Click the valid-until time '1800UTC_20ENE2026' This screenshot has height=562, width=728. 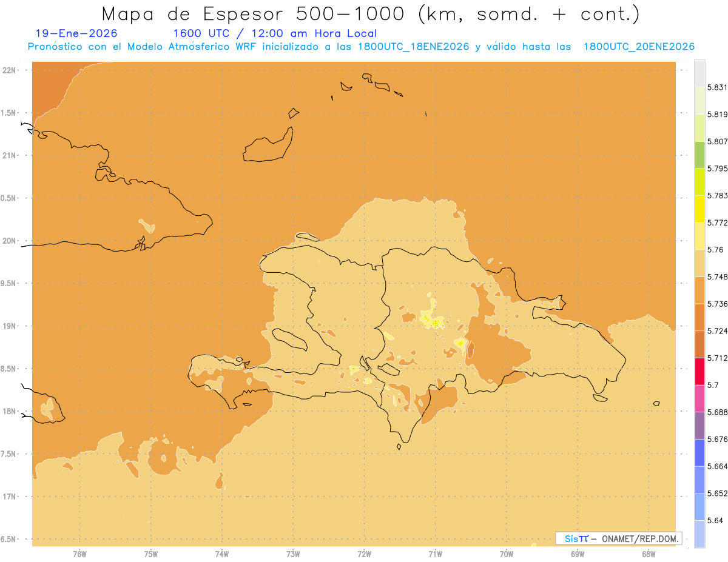coord(639,47)
